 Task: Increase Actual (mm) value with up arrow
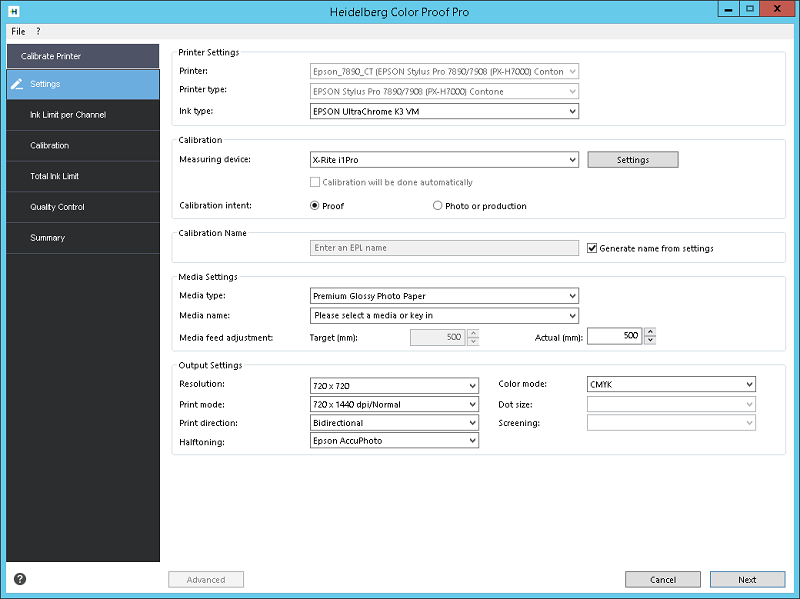tap(650, 332)
